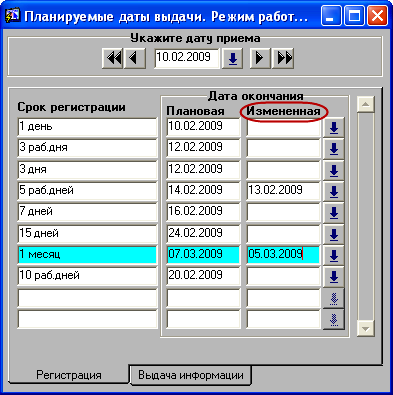Go to previous day with single-left arrow
This screenshot has width=393, height=395.
(x=135, y=59)
